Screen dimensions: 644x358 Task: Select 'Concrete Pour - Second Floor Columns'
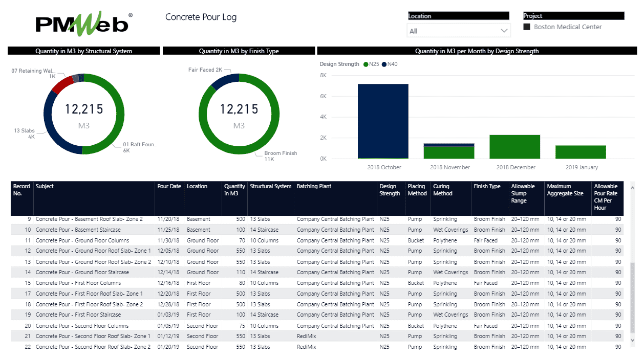click(x=82, y=326)
